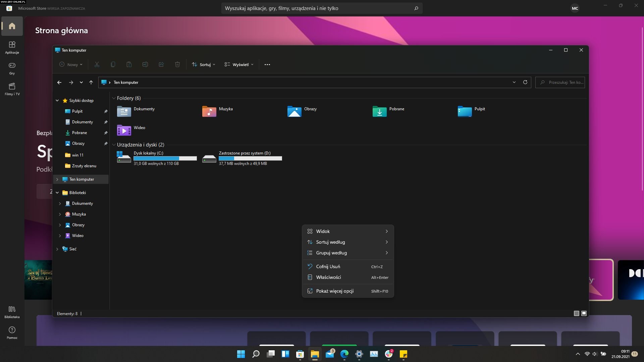Click the Share icon in Explorer toolbar
644x362 pixels.
pyautogui.click(x=161, y=64)
